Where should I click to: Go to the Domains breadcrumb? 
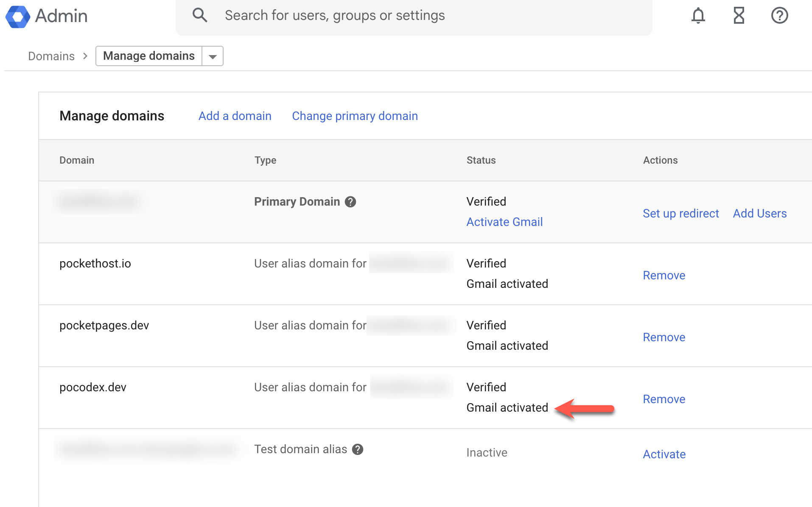(51, 56)
